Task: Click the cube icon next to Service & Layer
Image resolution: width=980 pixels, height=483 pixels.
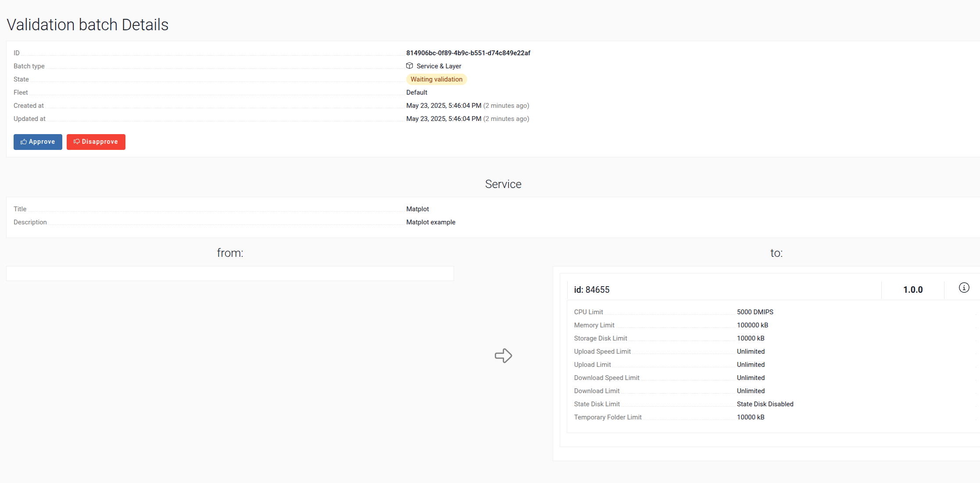Action: point(410,66)
